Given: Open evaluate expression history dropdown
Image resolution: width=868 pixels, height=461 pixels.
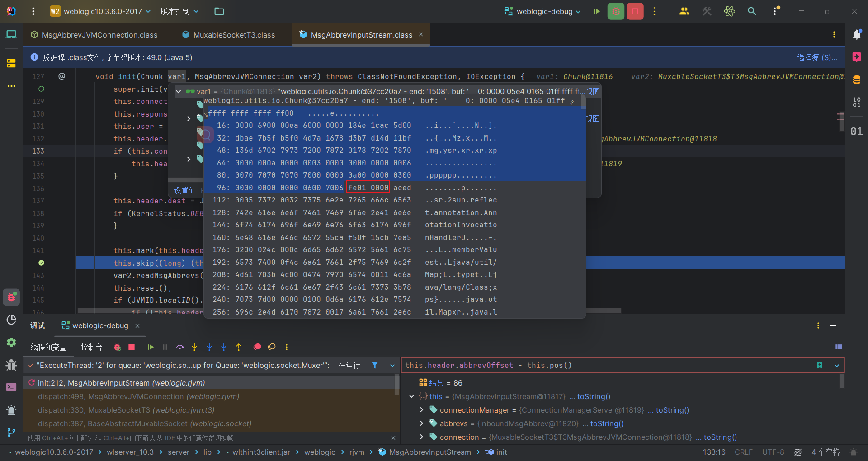Looking at the screenshot, I should 837,365.
